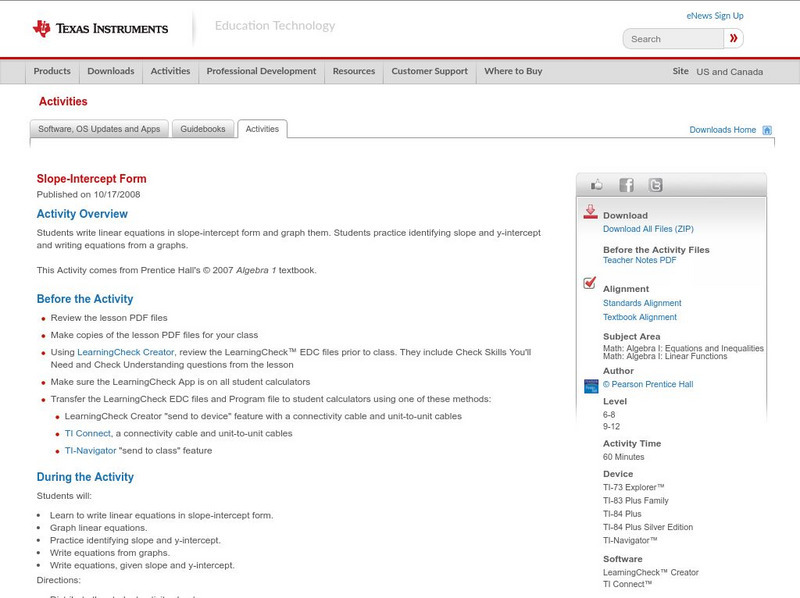Click the Downloads Home house icon
Viewport: 800px width, 598px height.
[767, 130]
